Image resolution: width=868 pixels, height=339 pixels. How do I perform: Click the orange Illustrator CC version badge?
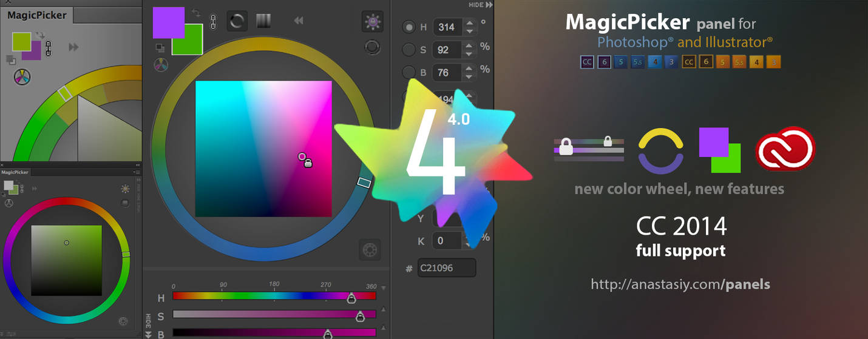click(688, 62)
